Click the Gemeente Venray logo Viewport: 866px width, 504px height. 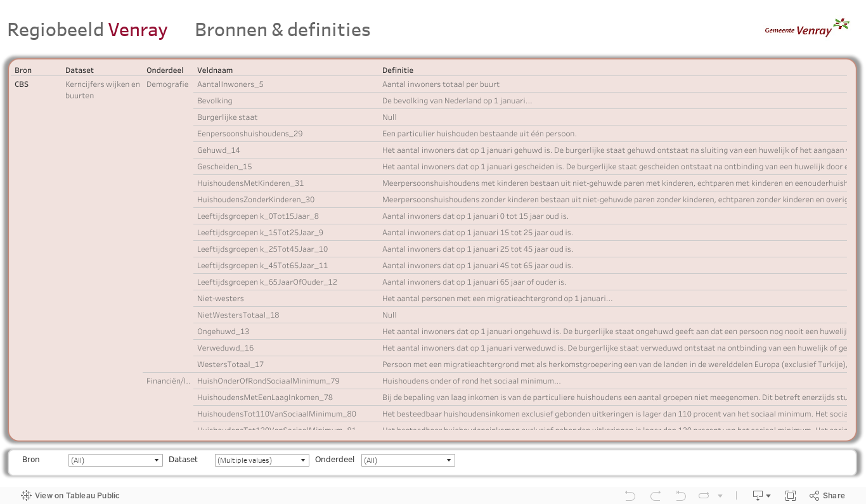pos(806,29)
